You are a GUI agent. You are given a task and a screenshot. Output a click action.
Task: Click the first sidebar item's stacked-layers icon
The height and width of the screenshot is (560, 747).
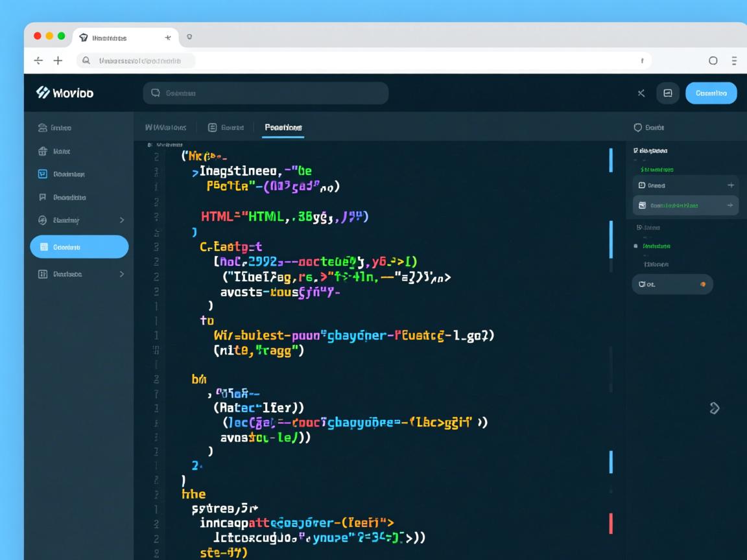43,128
